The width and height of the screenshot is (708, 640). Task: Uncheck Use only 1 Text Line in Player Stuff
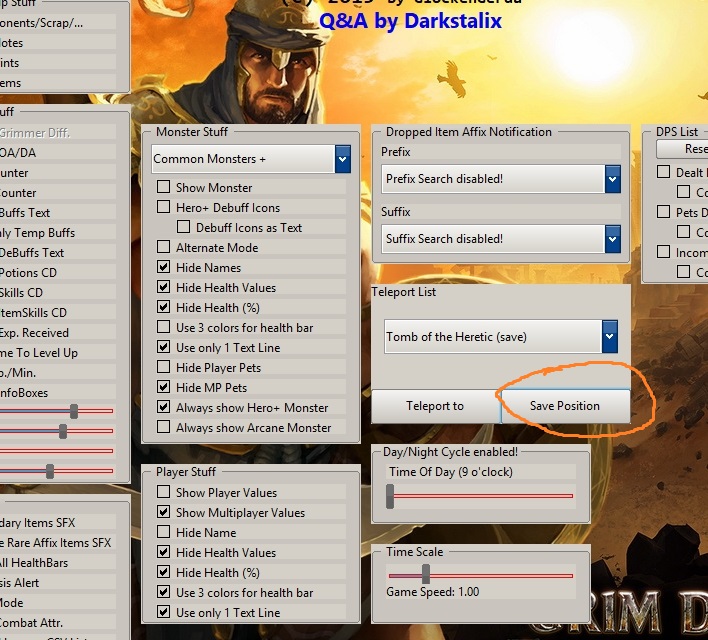pyautogui.click(x=163, y=612)
